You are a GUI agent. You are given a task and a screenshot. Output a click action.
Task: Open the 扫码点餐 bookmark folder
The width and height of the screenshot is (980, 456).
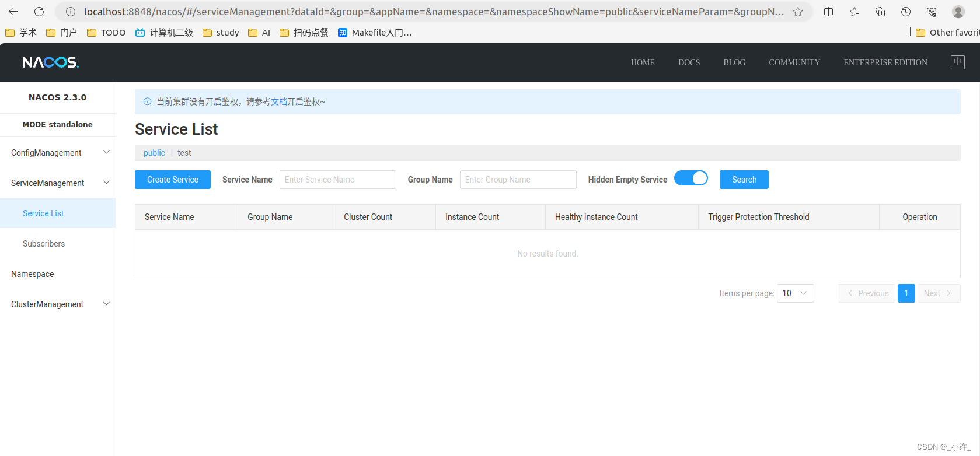click(x=304, y=33)
